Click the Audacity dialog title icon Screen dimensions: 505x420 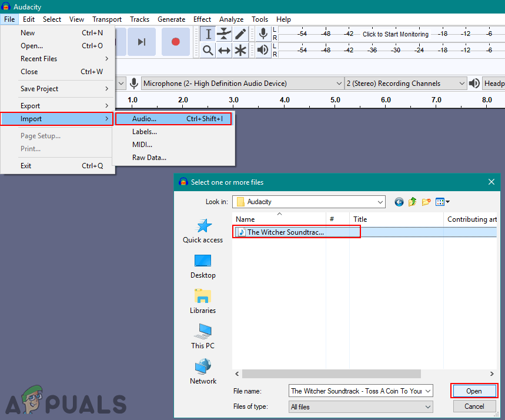(x=183, y=182)
